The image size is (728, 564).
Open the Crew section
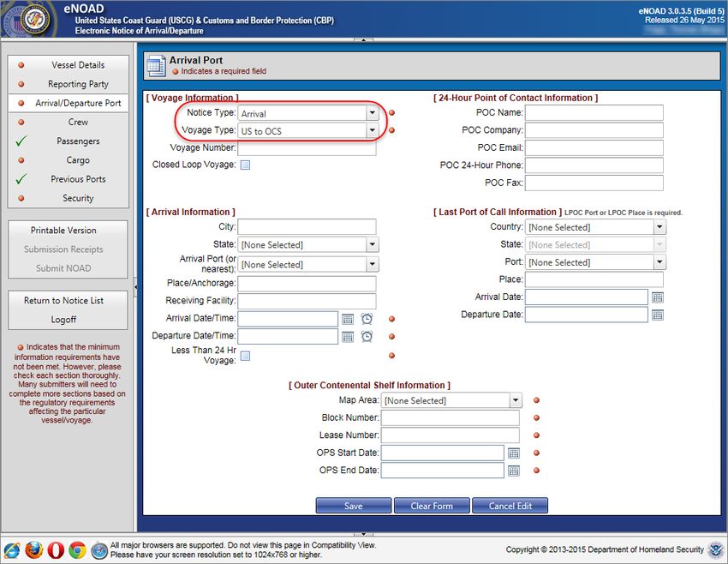[x=69, y=123]
